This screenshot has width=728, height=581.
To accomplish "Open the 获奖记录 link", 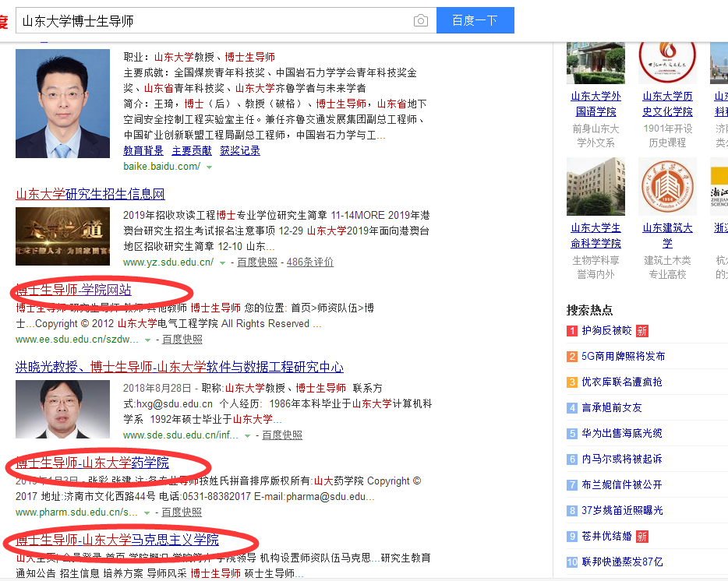I will [240, 150].
